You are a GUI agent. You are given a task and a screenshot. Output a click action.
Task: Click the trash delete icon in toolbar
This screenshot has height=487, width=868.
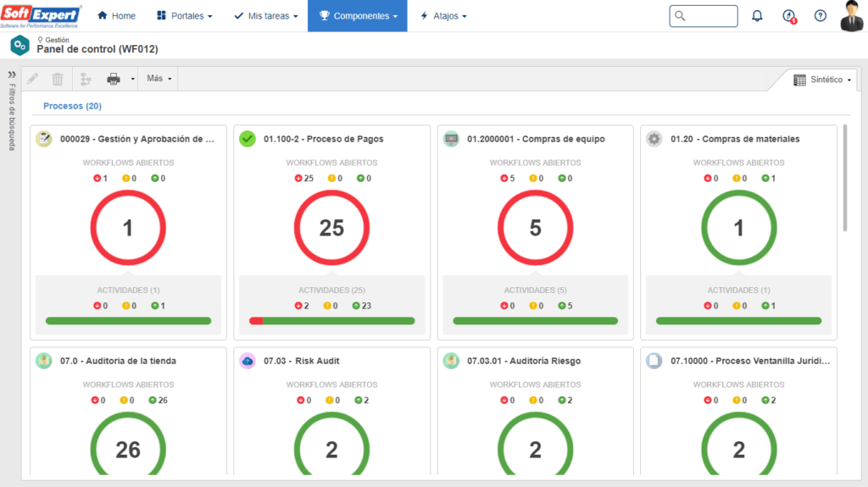click(58, 79)
